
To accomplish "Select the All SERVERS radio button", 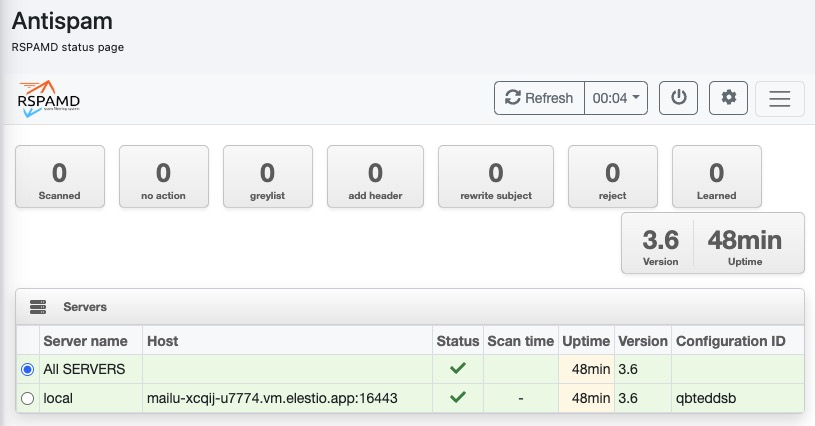I will (x=27, y=370).
